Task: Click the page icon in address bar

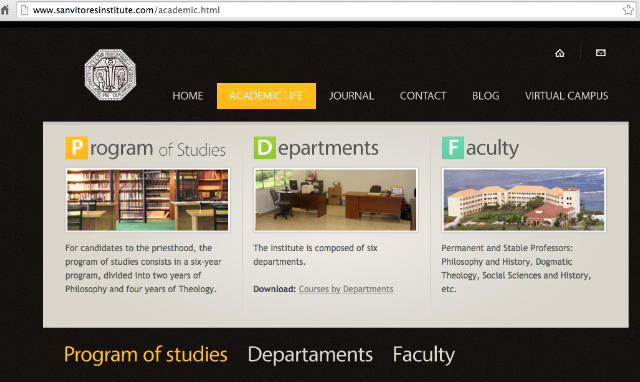Action: point(24,10)
